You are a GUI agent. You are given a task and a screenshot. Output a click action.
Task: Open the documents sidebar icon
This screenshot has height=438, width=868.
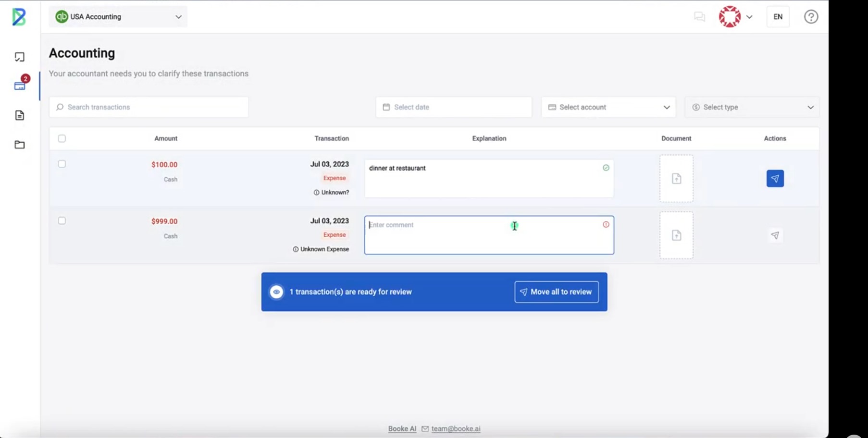20,115
